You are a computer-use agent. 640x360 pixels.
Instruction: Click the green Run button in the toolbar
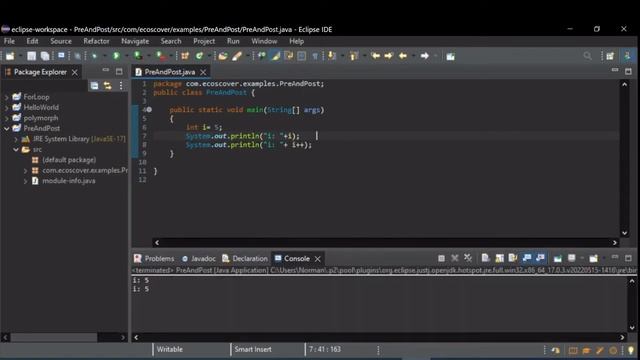(x=116, y=56)
